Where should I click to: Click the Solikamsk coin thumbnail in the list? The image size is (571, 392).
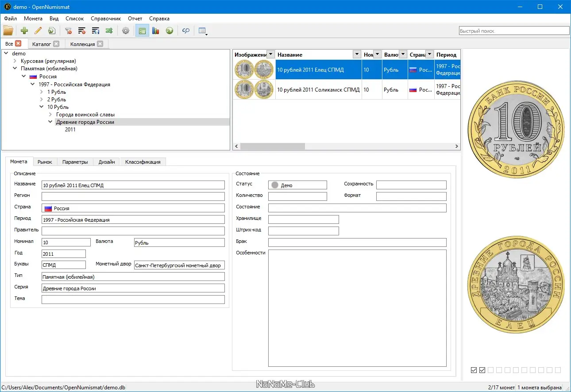coord(254,89)
